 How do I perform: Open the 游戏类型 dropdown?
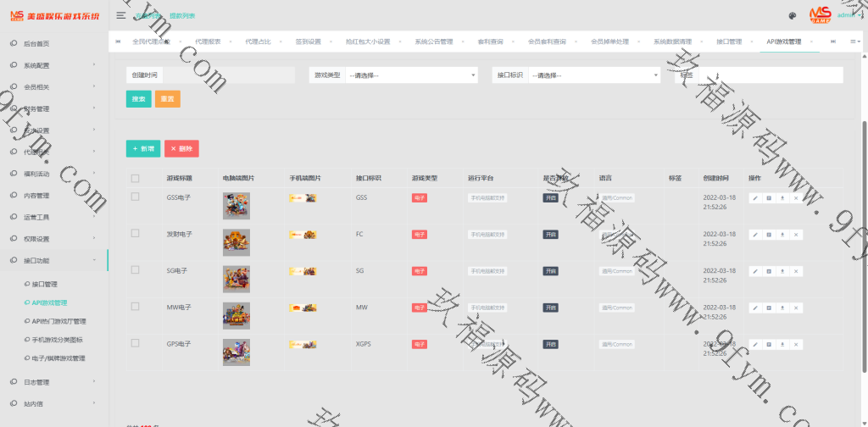pos(411,75)
